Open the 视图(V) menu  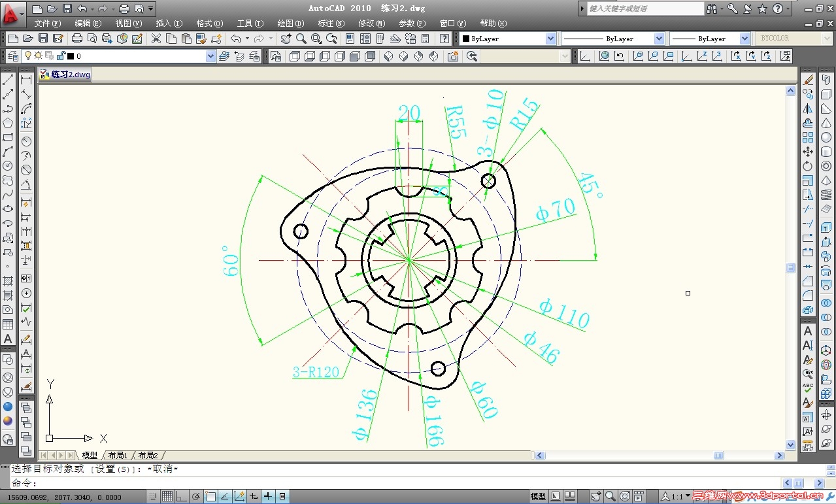[129, 24]
